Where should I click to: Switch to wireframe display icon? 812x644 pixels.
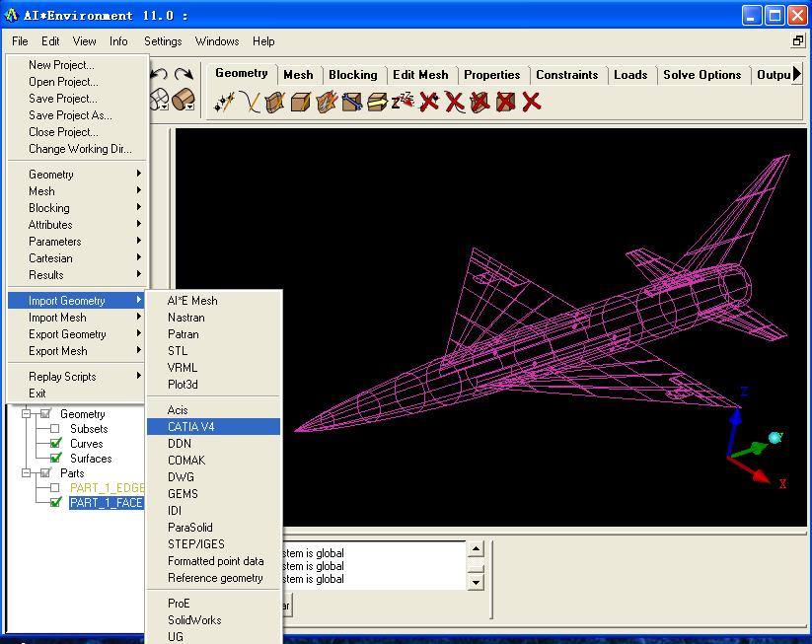158,98
